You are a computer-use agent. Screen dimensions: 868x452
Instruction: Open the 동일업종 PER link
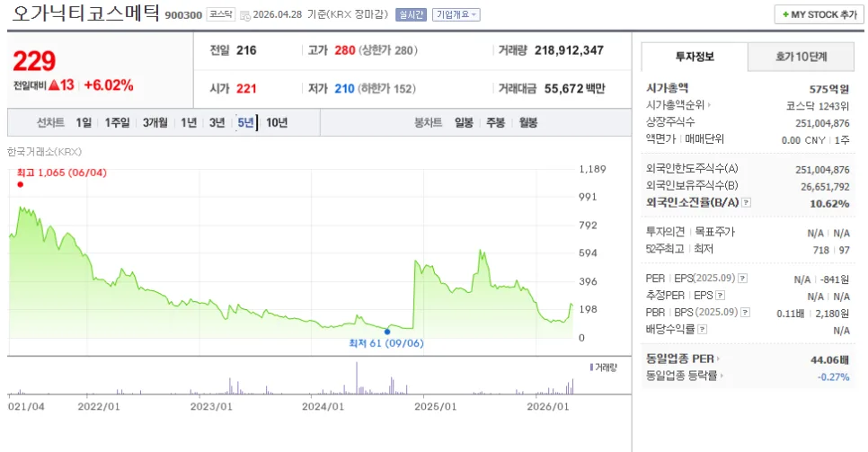pyautogui.click(x=683, y=359)
